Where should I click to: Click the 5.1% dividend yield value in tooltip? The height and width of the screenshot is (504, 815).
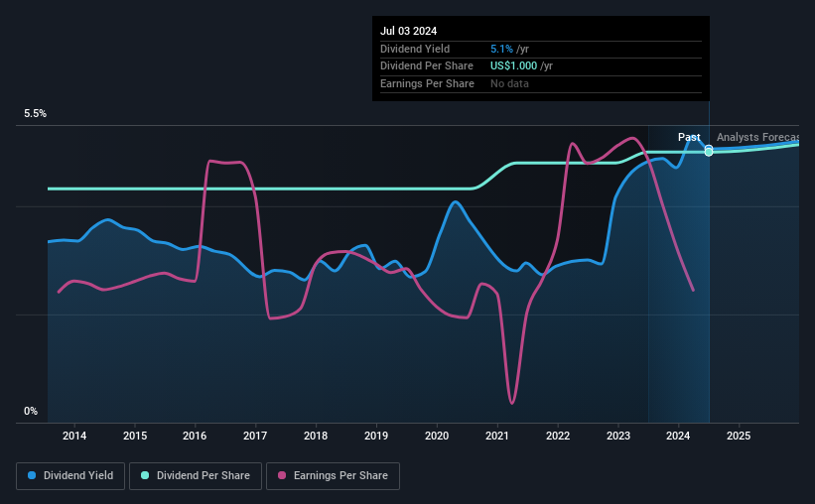501,49
